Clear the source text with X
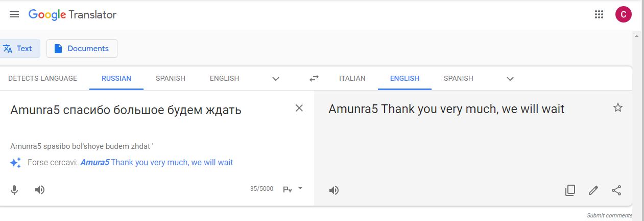644x221 pixels. coord(299,108)
